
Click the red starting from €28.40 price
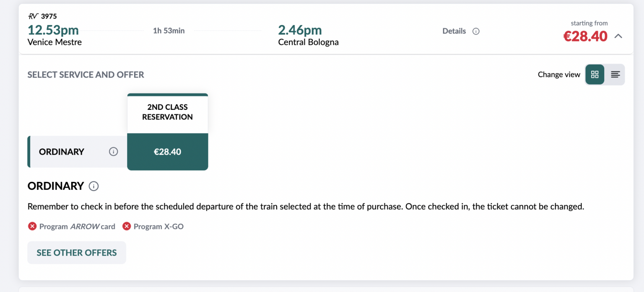tap(585, 36)
